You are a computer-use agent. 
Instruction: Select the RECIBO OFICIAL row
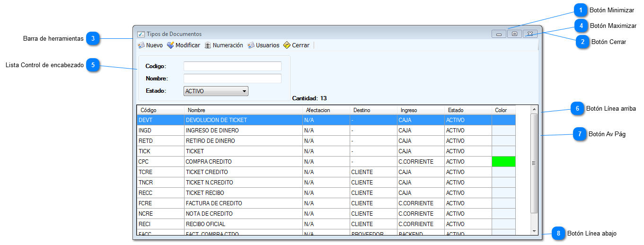(x=326, y=224)
